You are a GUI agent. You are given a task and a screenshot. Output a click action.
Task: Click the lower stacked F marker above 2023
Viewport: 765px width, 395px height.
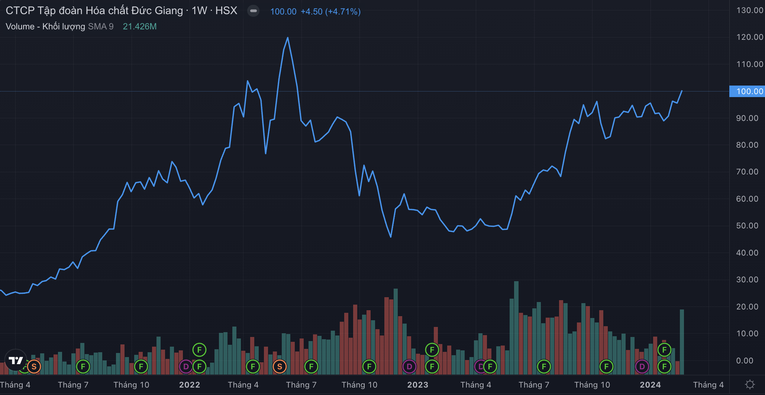click(432, 366)
